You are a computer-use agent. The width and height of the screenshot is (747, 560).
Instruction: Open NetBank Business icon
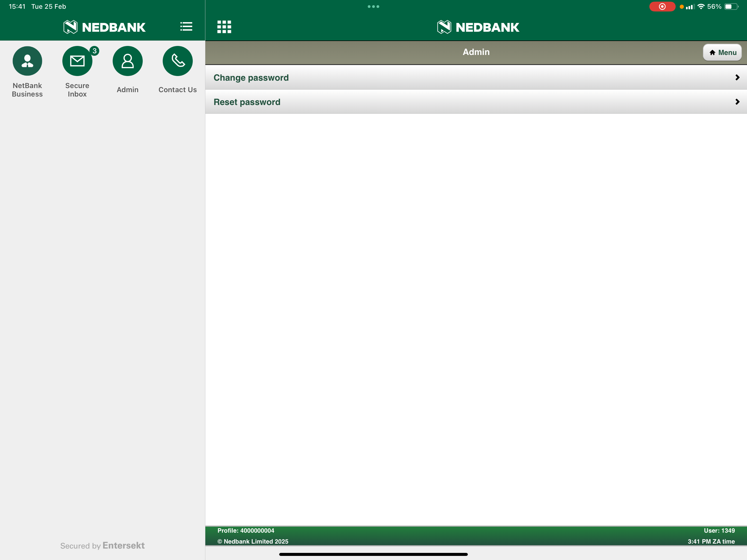27,61
